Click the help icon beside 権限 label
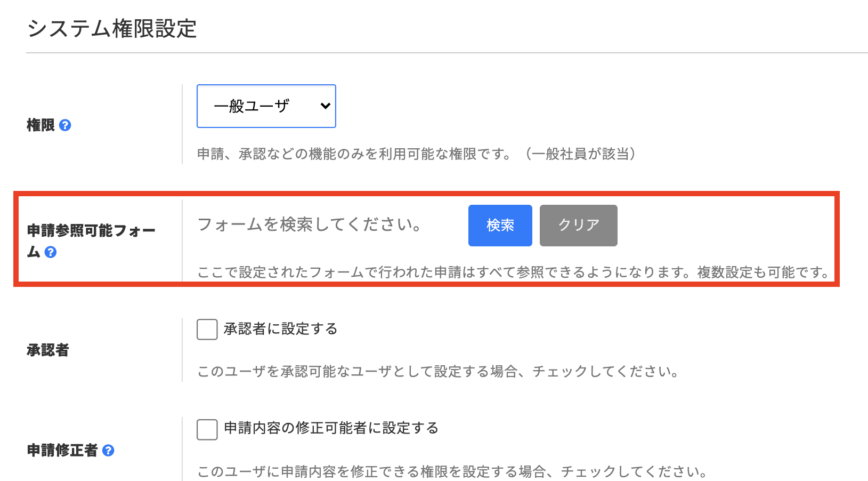 [65, 125]
